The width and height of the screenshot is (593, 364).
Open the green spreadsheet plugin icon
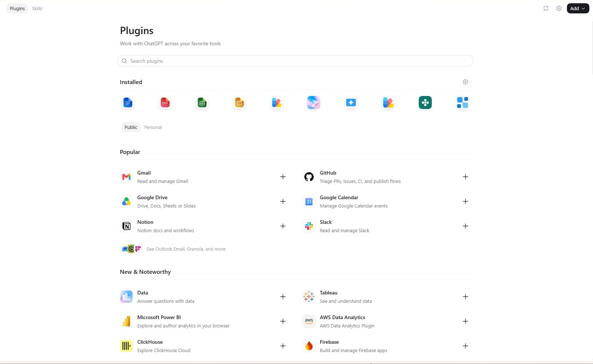coord(202,103)
